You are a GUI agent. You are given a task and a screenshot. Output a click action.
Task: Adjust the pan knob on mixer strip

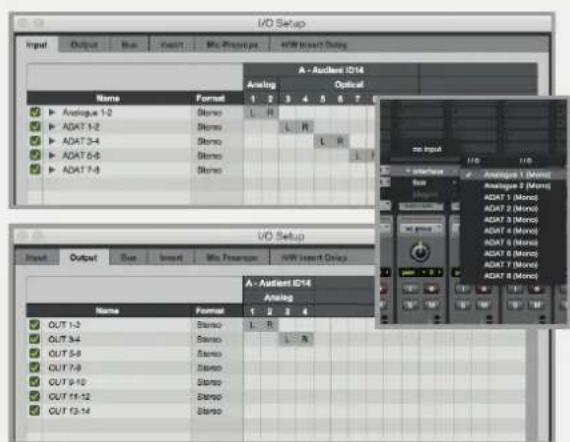coord(420,252)
